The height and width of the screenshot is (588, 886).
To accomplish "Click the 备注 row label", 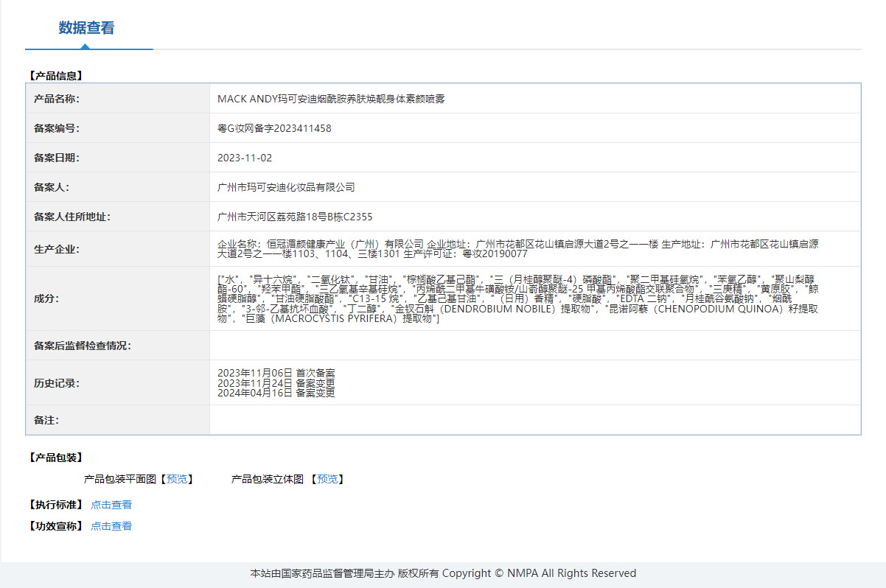I will click(x=46, y=420).
